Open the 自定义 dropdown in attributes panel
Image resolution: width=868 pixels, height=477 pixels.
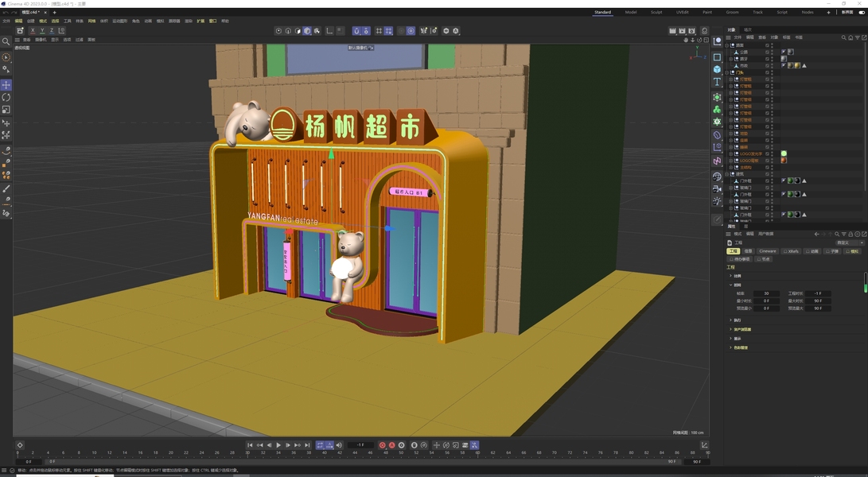click(x=849, y=242)
